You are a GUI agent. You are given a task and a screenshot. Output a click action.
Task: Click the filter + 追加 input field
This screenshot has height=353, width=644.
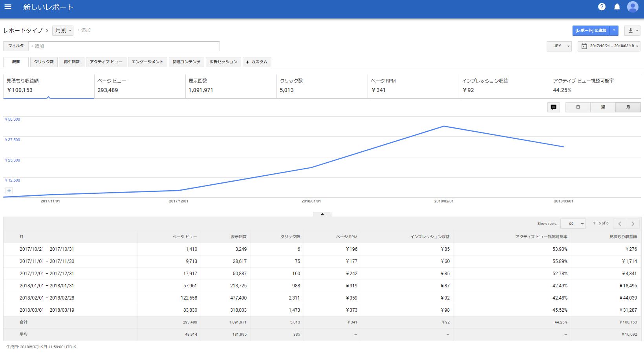click(124, 46)
